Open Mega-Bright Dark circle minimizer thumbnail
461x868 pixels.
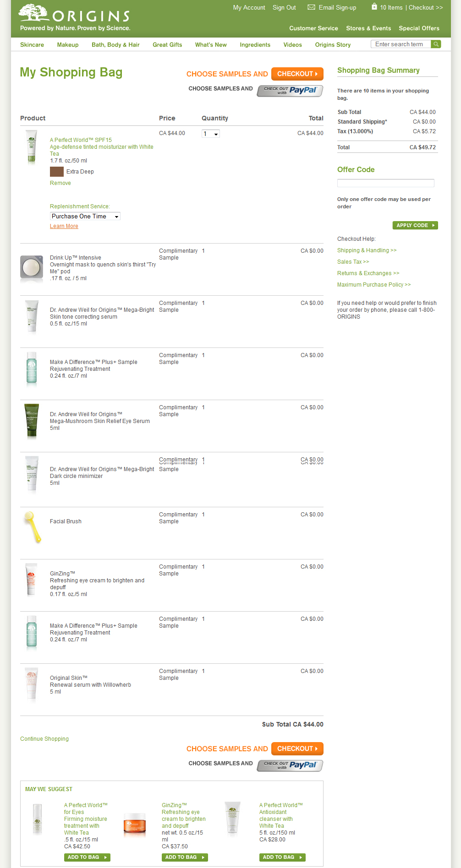tap(32, 473)
